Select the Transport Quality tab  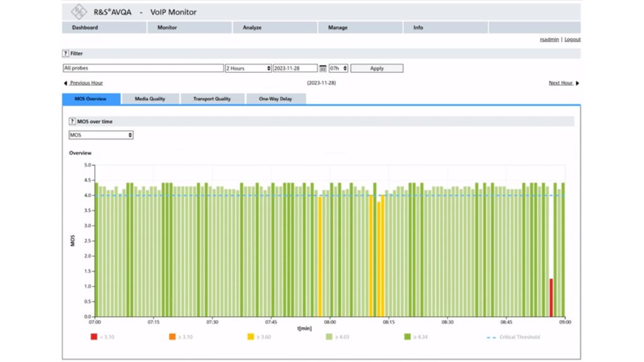pos(211,99)
